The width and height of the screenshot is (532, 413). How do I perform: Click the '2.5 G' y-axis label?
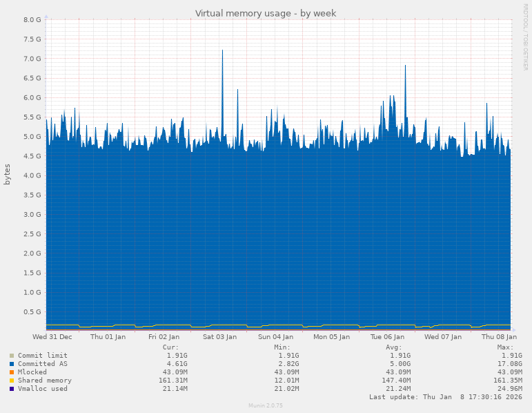[x=32, y=234]
